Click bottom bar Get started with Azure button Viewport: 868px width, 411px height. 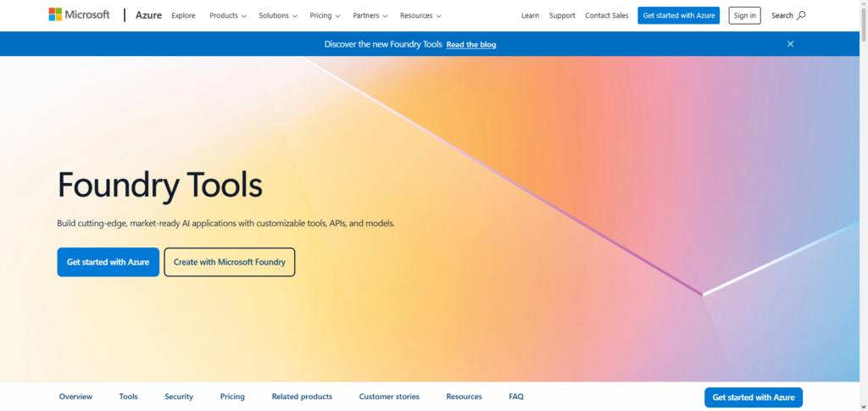pyautogui.click(x=754, y=397)
